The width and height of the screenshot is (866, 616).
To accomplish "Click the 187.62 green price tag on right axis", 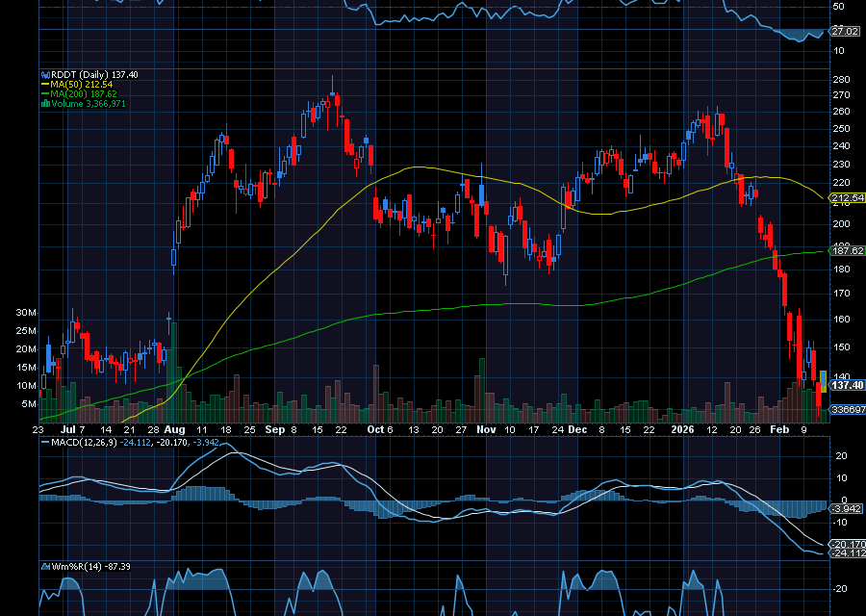I will 847,250.
